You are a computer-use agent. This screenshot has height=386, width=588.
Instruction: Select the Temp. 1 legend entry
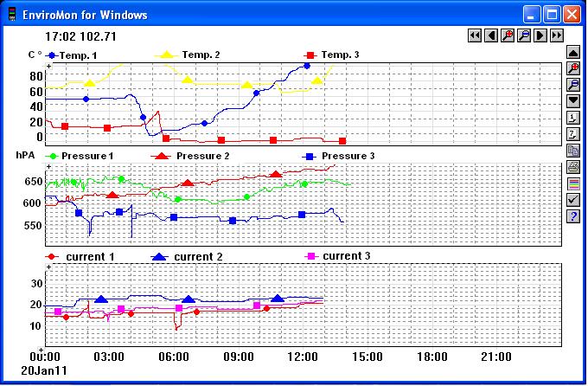point(71,55)
